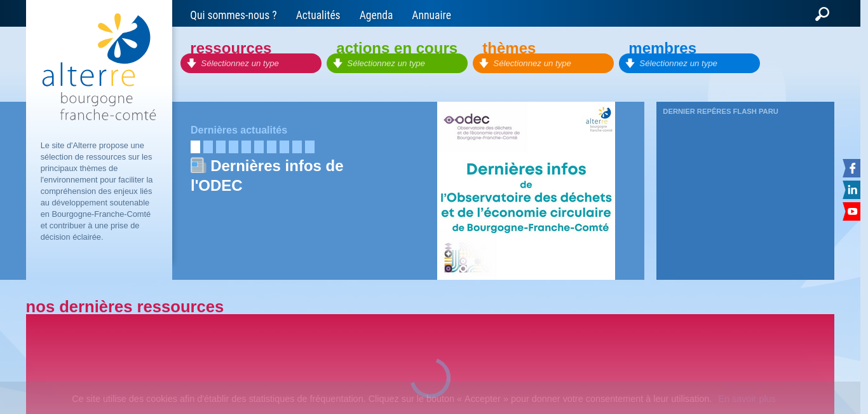This screenshot has height=414, width=868.
Task: Open the YouTube social link
Action: pos(851,212)
